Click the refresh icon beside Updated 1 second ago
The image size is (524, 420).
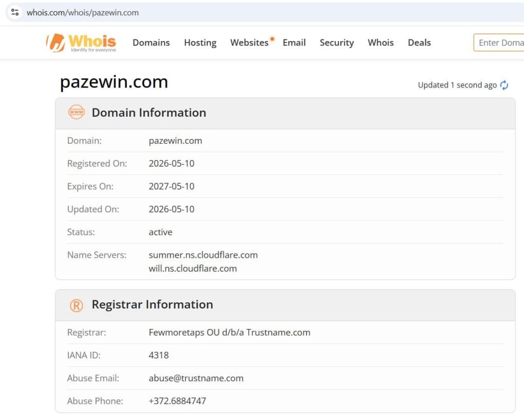504,85
